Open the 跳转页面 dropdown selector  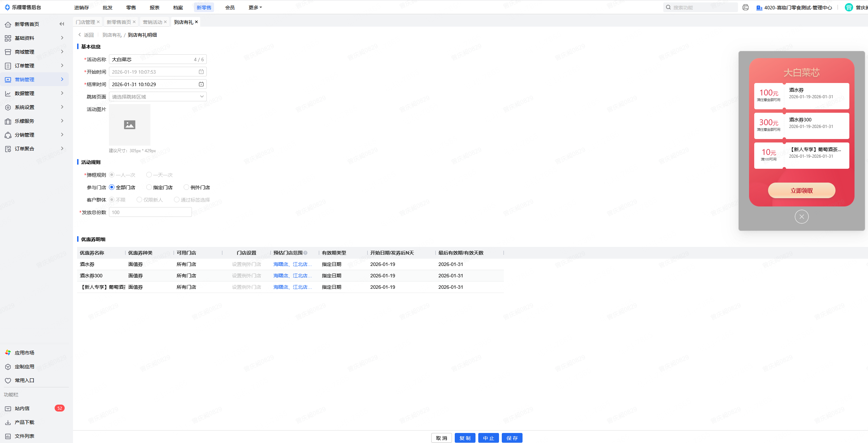[158, 96]
